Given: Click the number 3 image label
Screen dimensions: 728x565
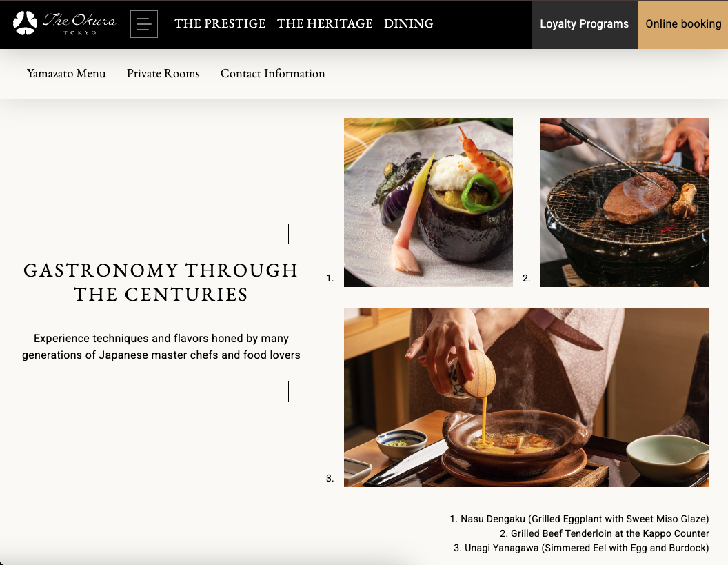Looking at the screenshot, I should [330, 478].
